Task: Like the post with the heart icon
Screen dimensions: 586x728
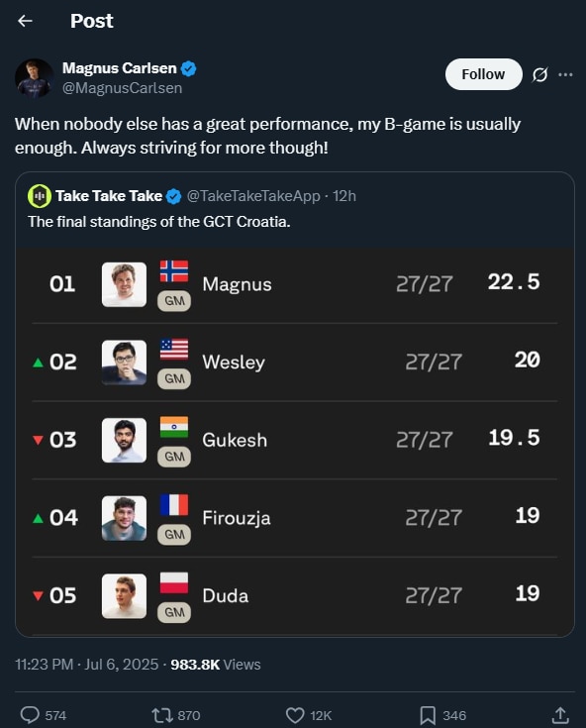Action: pyautogui.click(x=295, y=715)
